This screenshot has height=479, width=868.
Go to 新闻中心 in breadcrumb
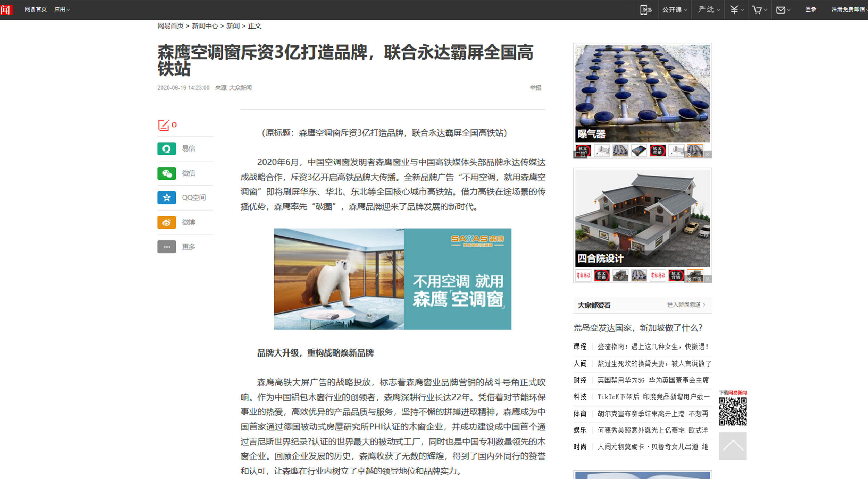point(205,26)
